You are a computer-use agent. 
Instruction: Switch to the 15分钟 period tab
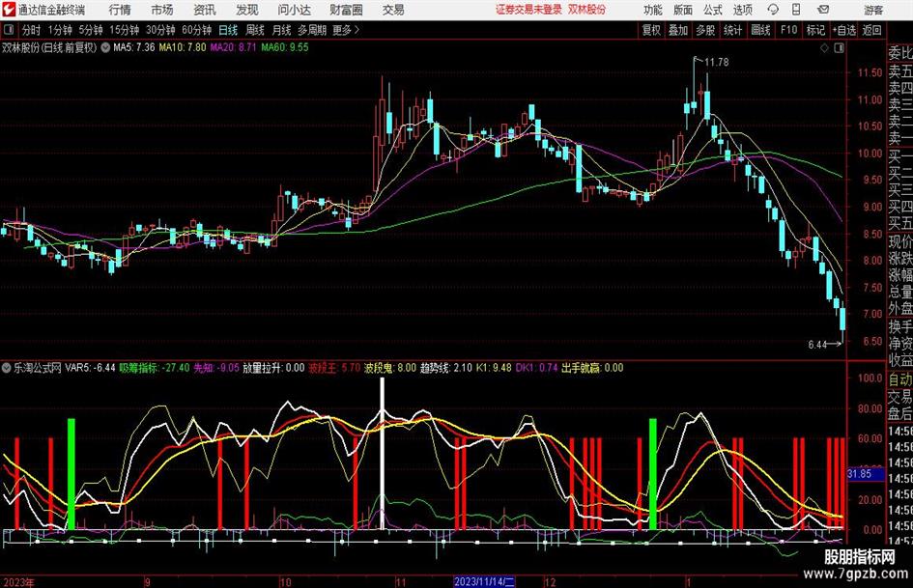[125, 30]
